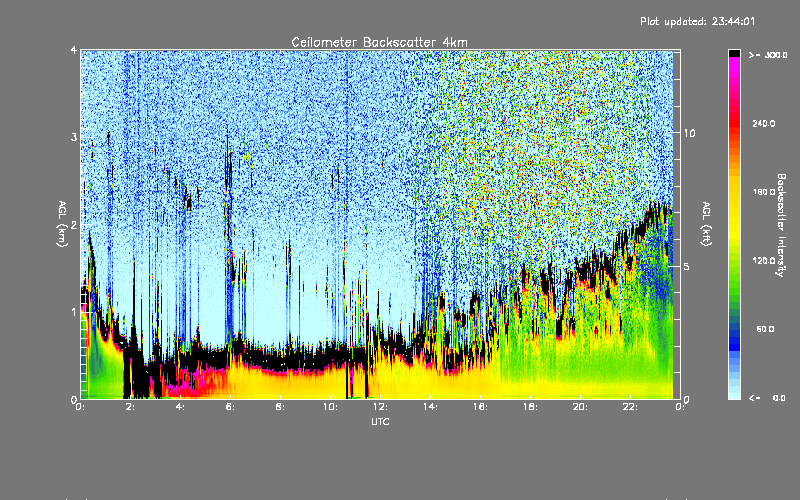Select the "Ceilometer Backscatter 4km" plot title
The image size is (800, 500).
379,42
